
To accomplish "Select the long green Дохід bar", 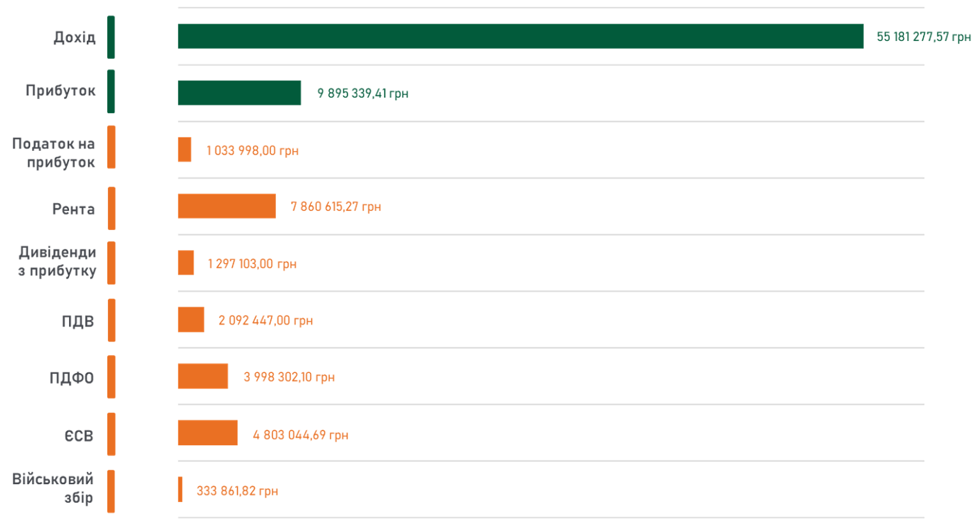I will (x=520, y=36).
